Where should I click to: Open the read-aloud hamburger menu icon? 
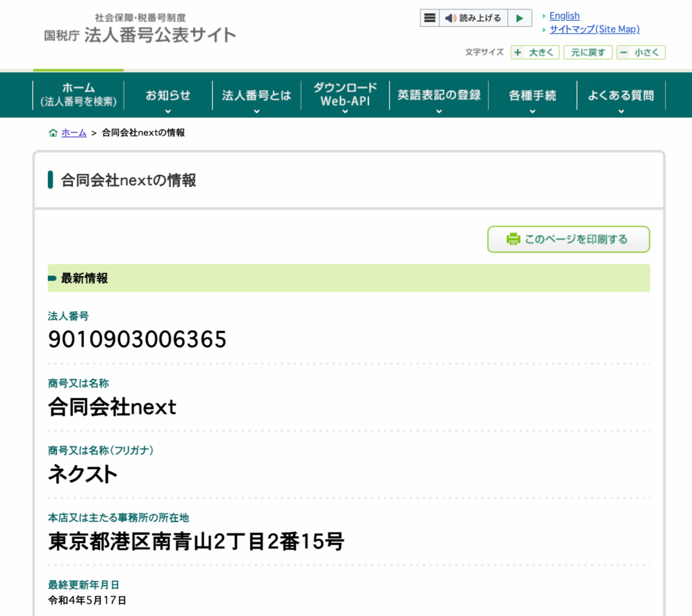click(x=429, y=18)
